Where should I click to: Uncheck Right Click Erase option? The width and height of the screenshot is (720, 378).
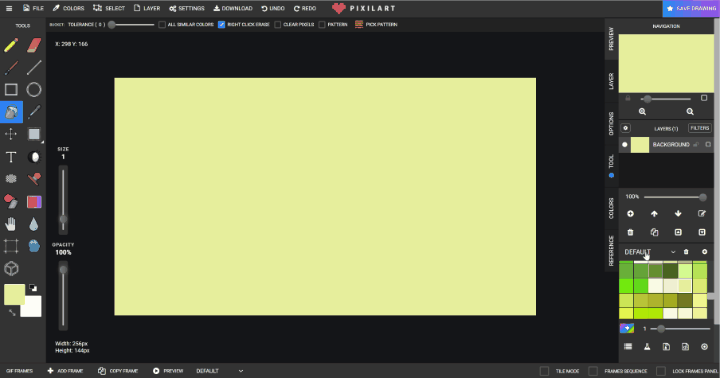click(221, 24)
